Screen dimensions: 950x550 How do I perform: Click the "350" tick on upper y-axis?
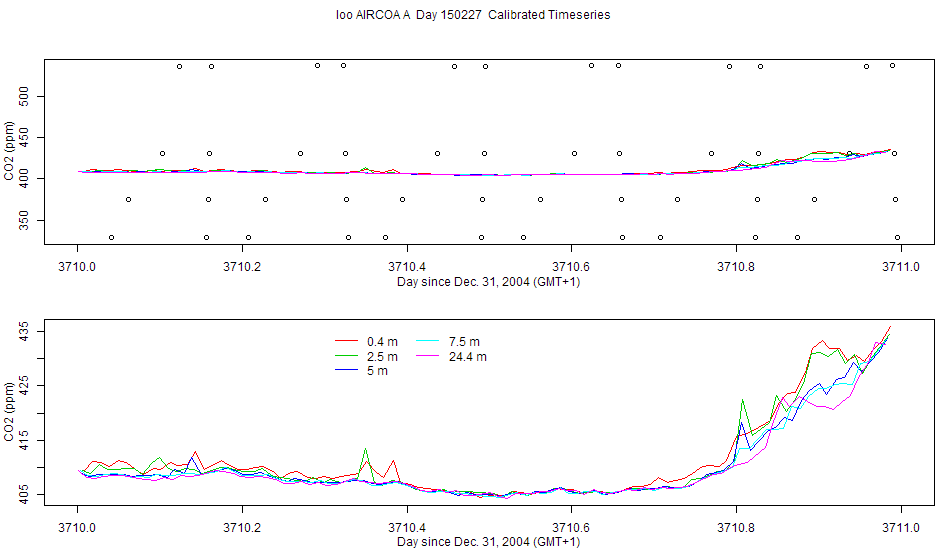(24, 220)
